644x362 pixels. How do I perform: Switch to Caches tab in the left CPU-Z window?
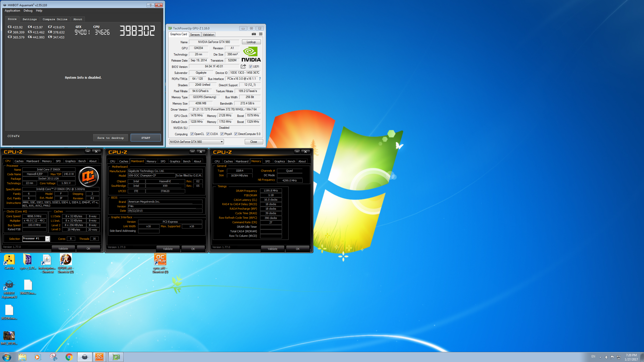19,161
